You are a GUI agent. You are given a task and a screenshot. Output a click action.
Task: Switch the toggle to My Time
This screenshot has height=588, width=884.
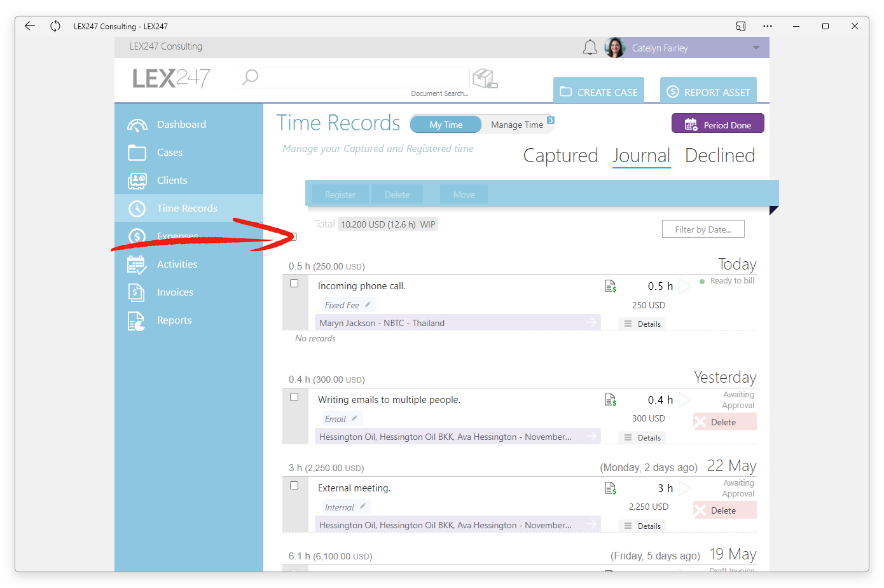(x=446, y=125)
